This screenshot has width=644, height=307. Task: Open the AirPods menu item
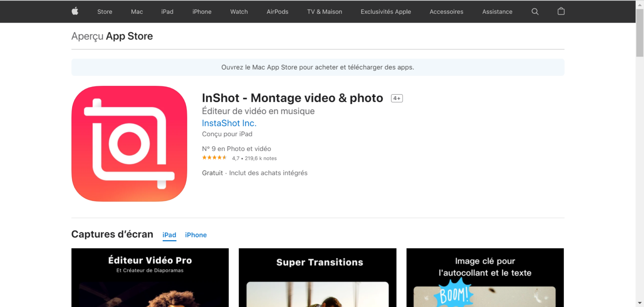[278, 12]
